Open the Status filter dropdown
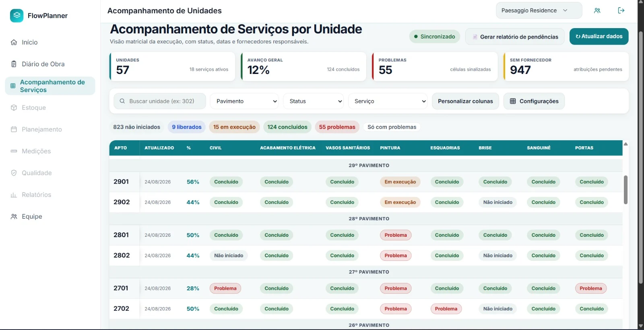 314,101
